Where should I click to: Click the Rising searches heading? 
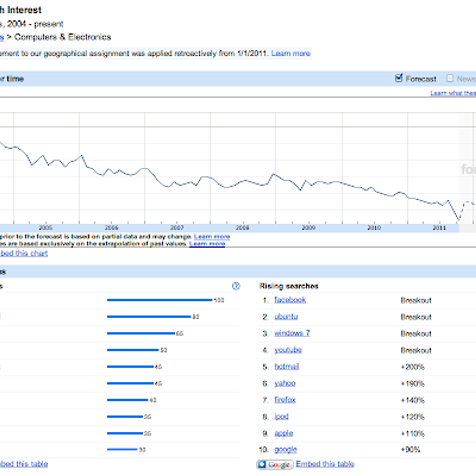(289, 286)
